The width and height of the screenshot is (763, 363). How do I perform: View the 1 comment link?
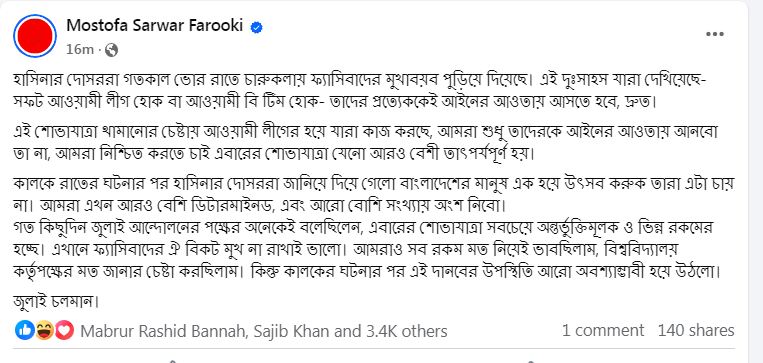(603, 331)
